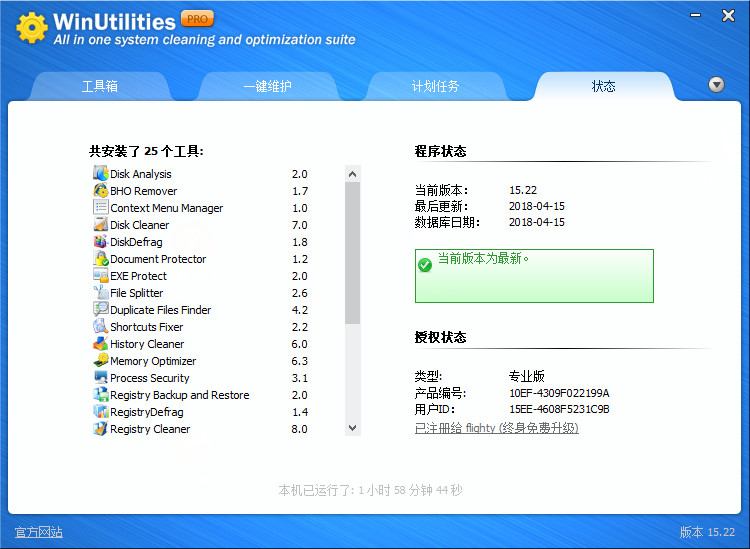Click the Registry Backup and Restore icon
750x549 pixels.
pos(100,394)
